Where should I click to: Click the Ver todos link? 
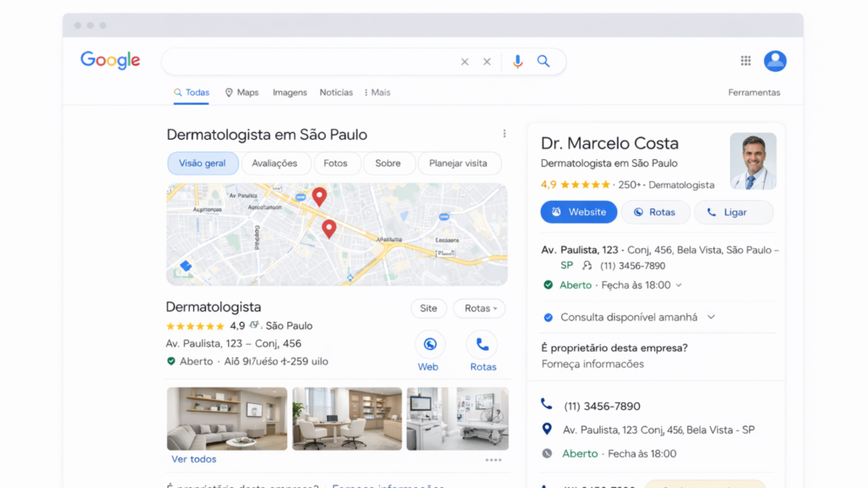(x=194, y=459)
